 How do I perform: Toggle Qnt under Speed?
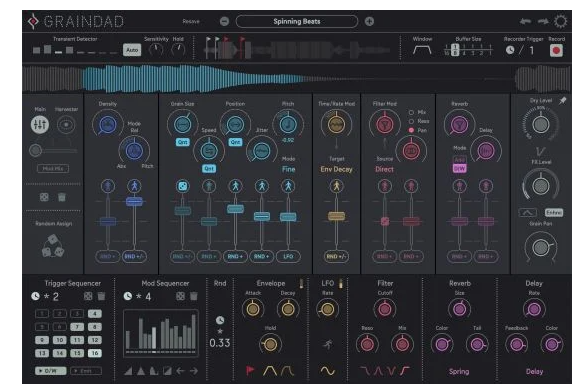coord(209,168)
